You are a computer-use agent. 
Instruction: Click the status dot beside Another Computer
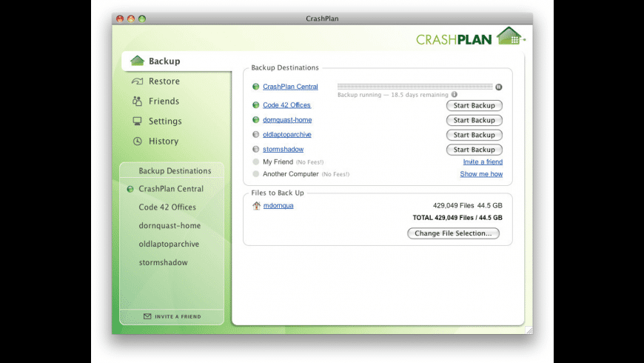(256, 174)
